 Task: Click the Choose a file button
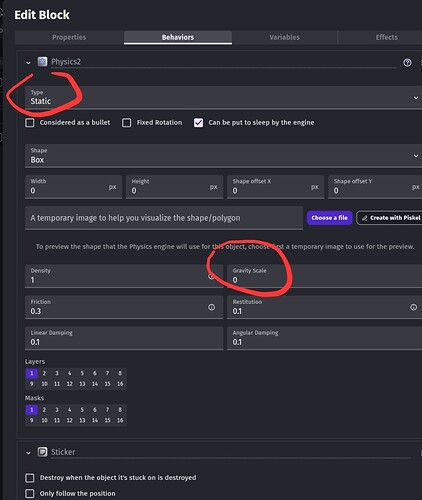pyautogui.click(x=329, y=218)
